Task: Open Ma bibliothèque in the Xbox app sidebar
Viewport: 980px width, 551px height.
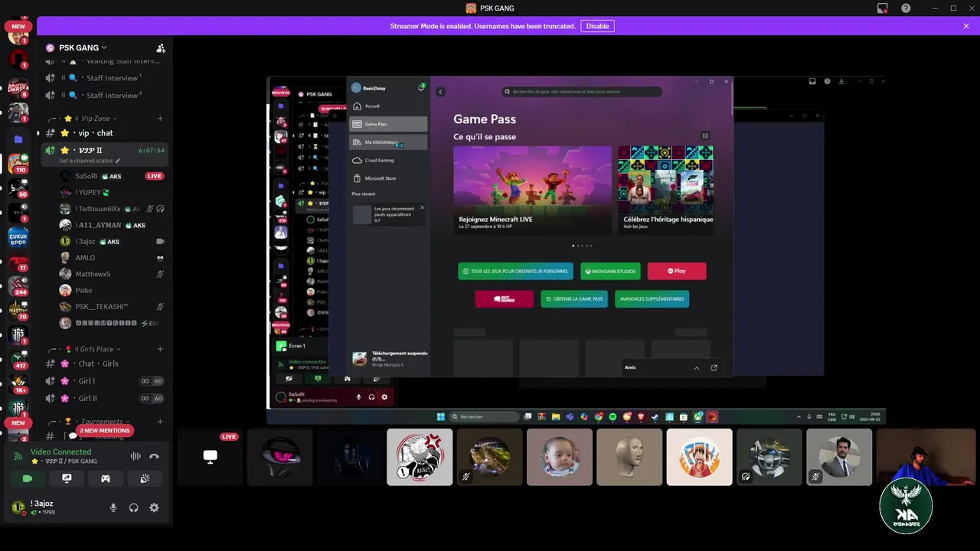Action: [388, 142]
